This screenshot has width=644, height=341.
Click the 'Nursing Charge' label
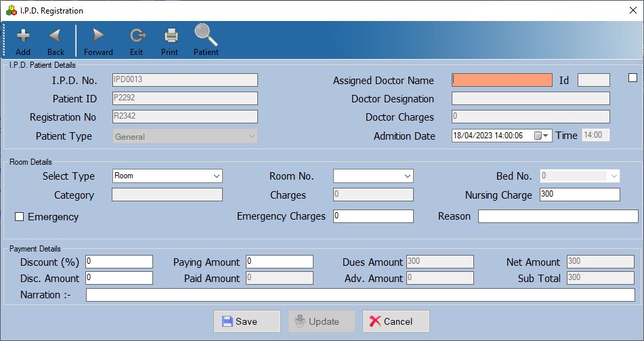tap(498, 195)
